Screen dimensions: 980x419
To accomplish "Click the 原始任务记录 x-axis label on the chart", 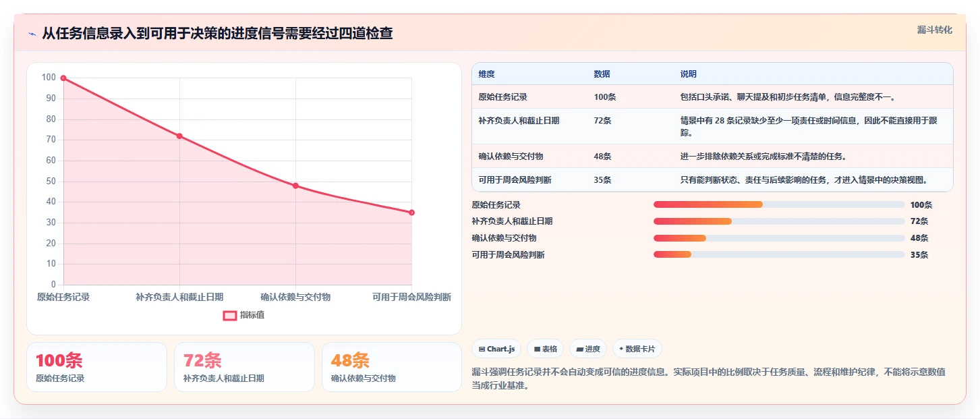I will (x=63, y=297).
